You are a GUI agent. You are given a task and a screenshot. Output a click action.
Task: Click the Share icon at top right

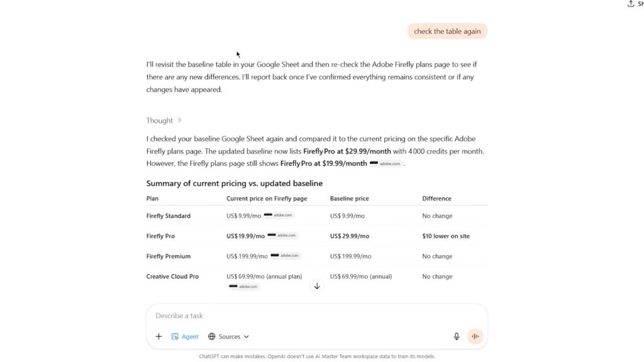[631, 4]
